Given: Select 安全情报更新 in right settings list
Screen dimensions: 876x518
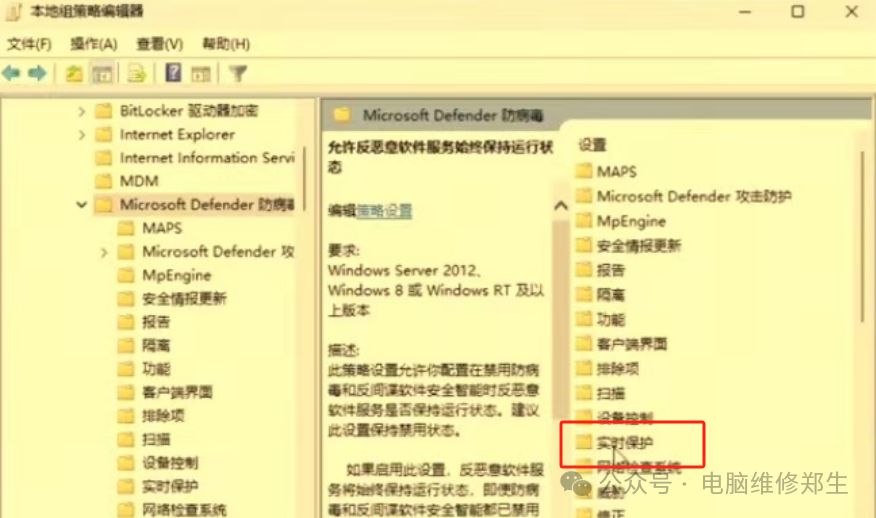Looking at the screenshot, I should pyautogui.click(x=639, y=245).
